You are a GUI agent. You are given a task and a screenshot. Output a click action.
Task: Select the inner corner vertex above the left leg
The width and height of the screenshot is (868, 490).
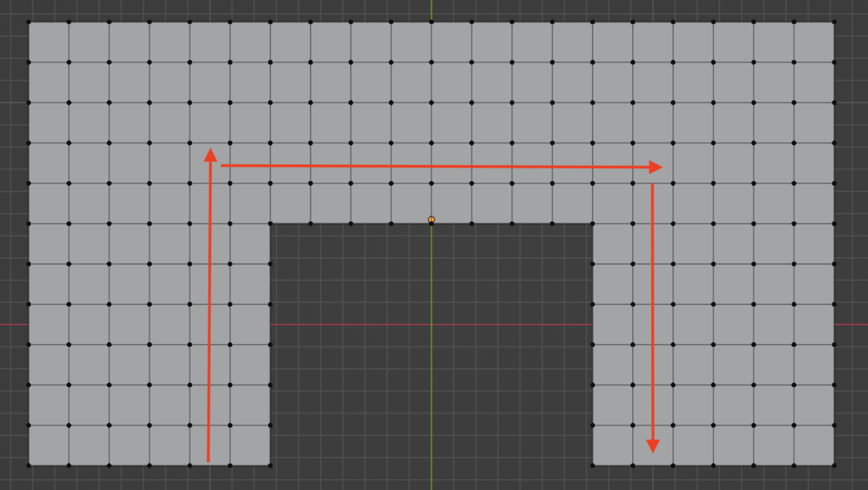[270, 223]
